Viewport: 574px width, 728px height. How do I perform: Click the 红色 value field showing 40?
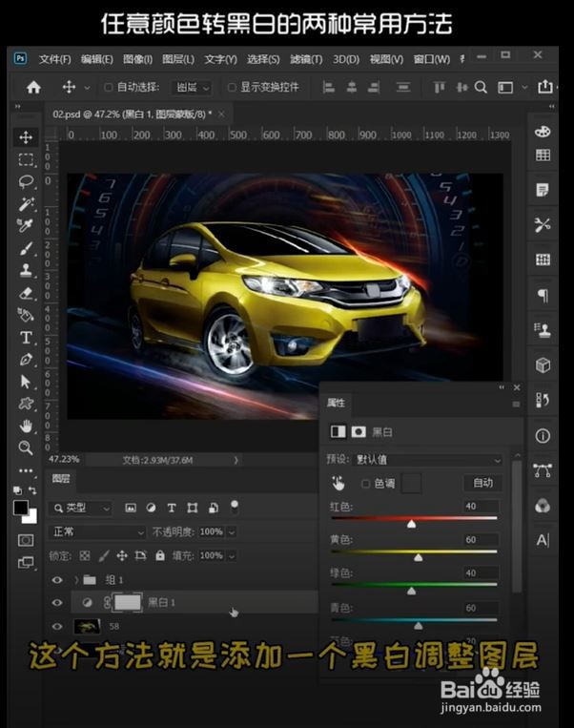pyautogui.click(x=482, y=507)
